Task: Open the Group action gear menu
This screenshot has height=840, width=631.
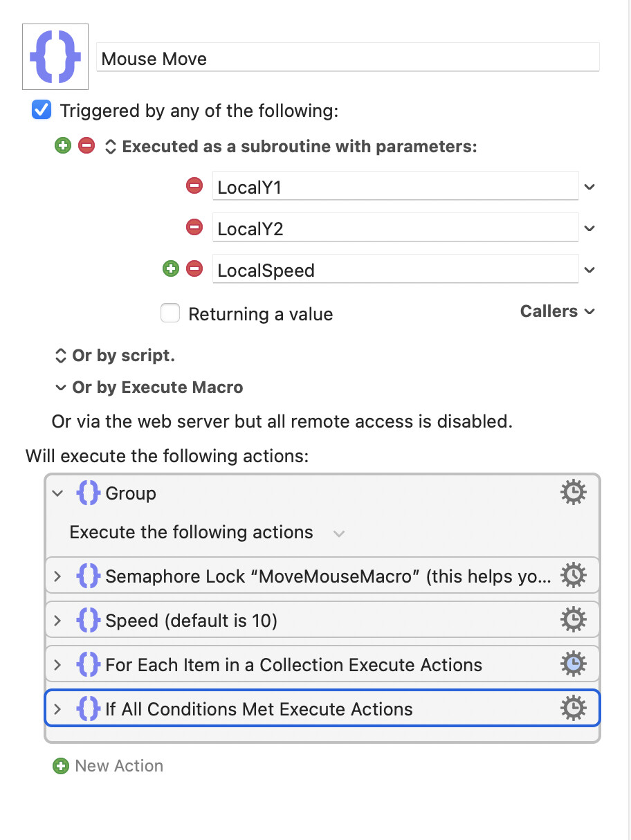Action: click(x=573, y=493)
